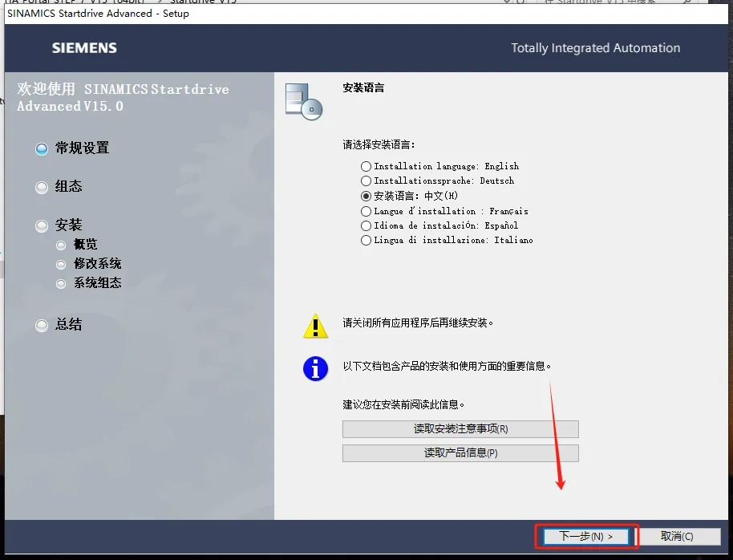Click text 建议您在安装前阅读此信息
The width and height of the screenshot is (733, 560).
(403, 404)
